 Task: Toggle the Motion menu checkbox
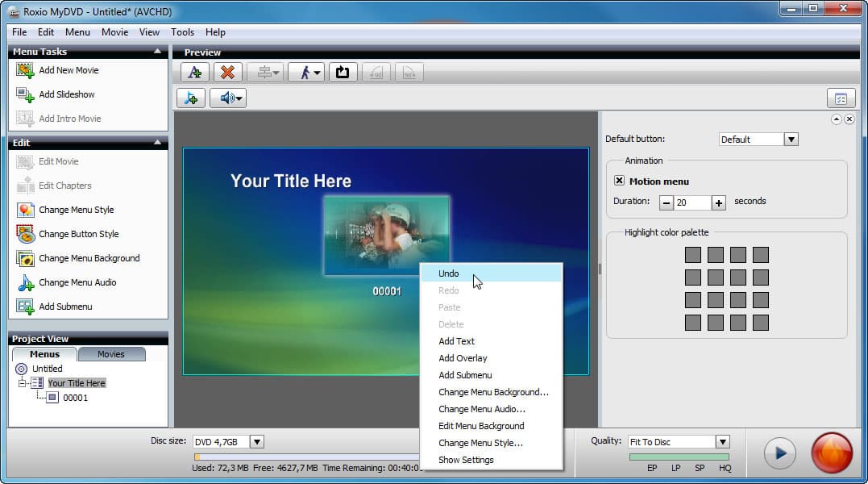click(619, 181)
